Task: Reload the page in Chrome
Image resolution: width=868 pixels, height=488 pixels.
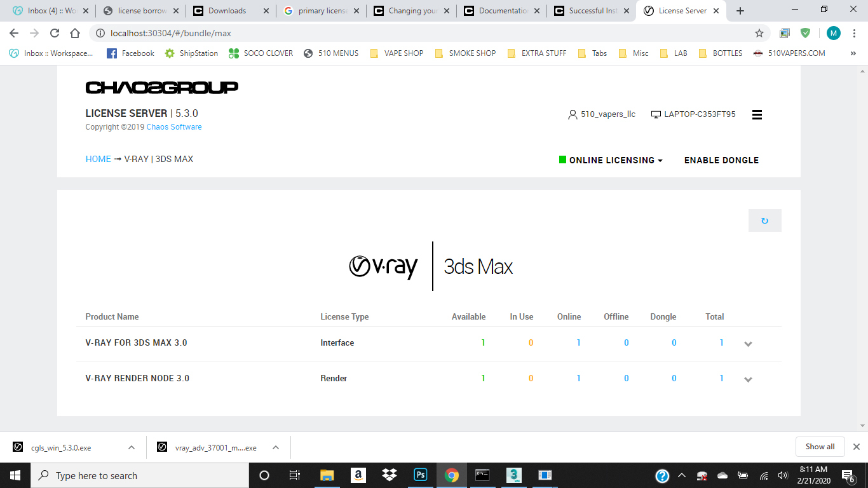Action: pos(55,33)
